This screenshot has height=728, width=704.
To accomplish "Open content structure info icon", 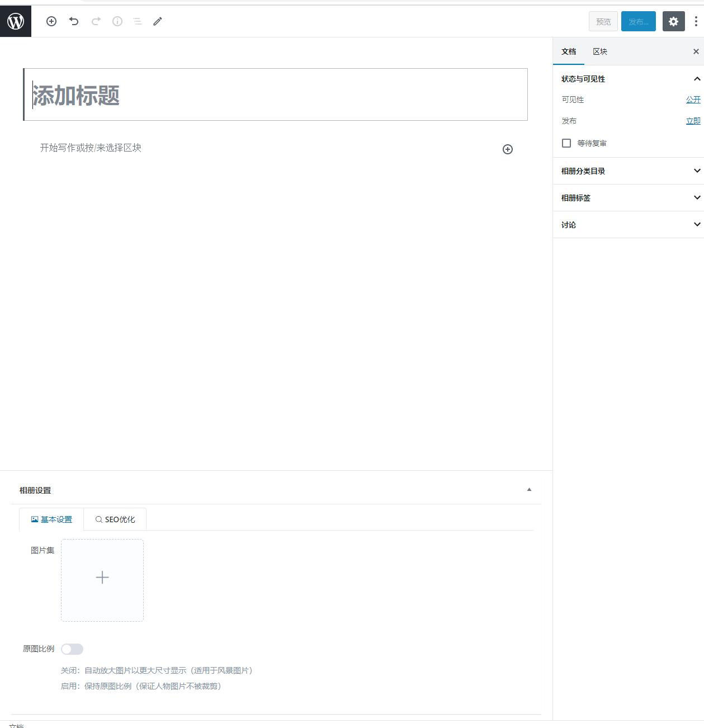I will click(117, 21).
